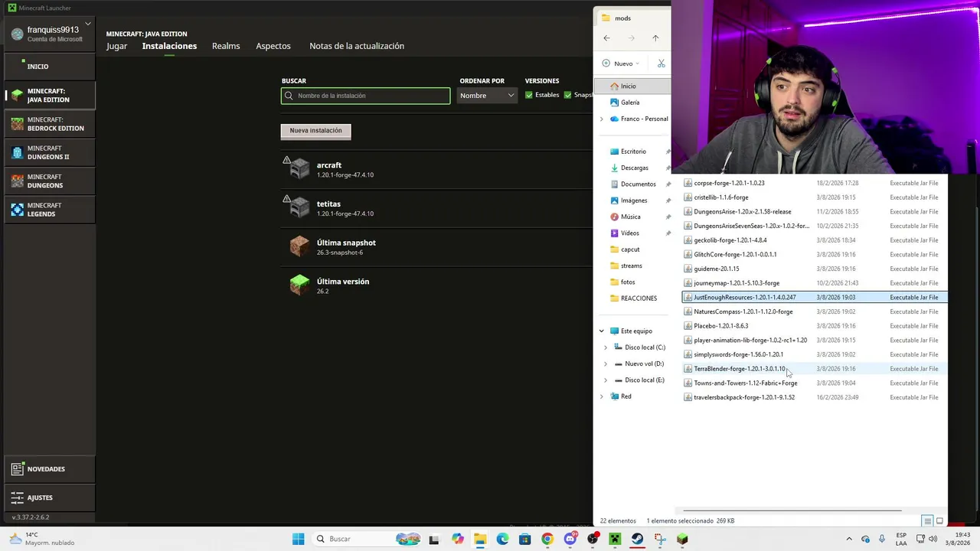980x551 pixels.
Task: Open Minecraft Legends in the sidebar
Action: coord(50,210)
